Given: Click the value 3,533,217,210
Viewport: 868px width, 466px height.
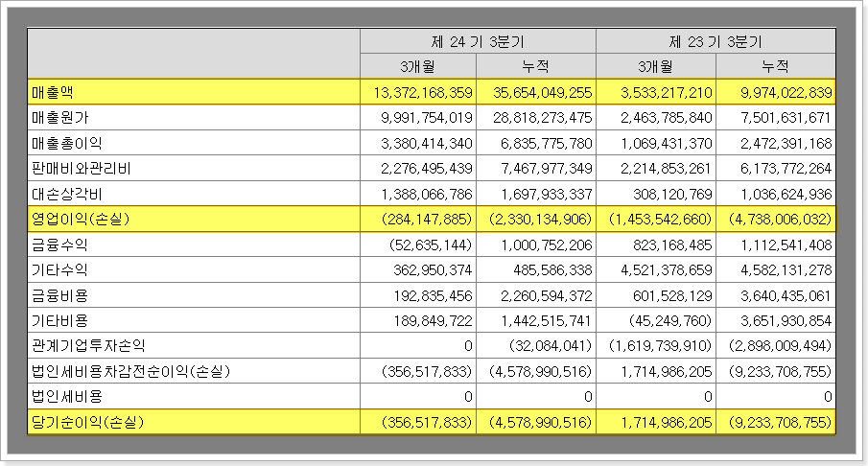Looking at the screenshot, I should [x=666, y=92].
